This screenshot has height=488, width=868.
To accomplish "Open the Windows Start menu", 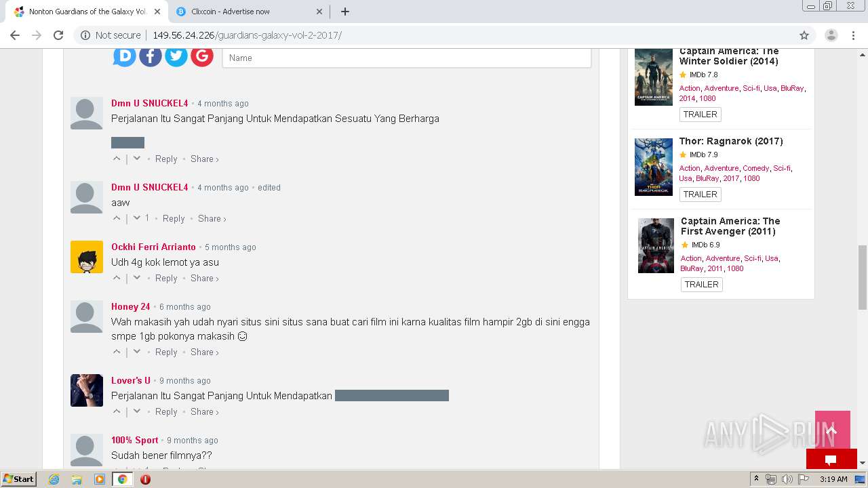I will 18,479.
